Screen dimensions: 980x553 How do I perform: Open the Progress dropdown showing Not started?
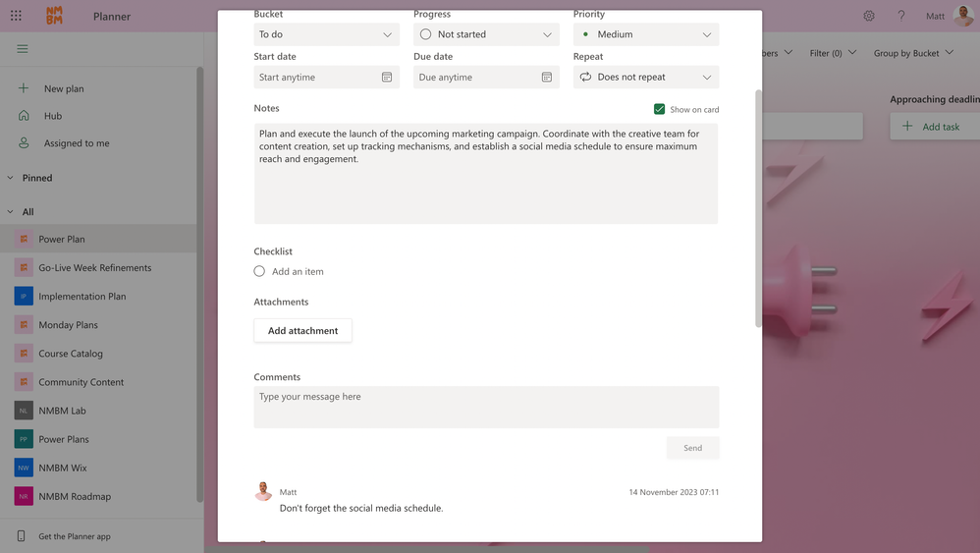click(x=486, y=34)
